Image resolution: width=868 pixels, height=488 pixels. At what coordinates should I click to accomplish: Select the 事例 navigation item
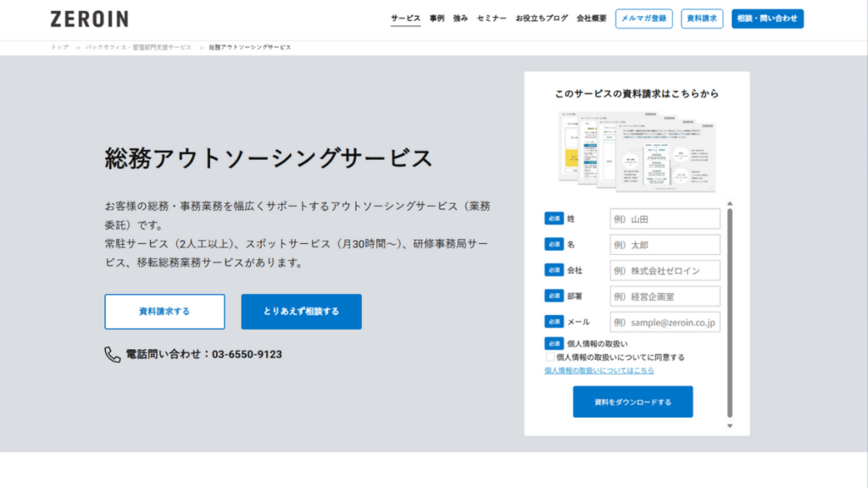coord(435,16)
